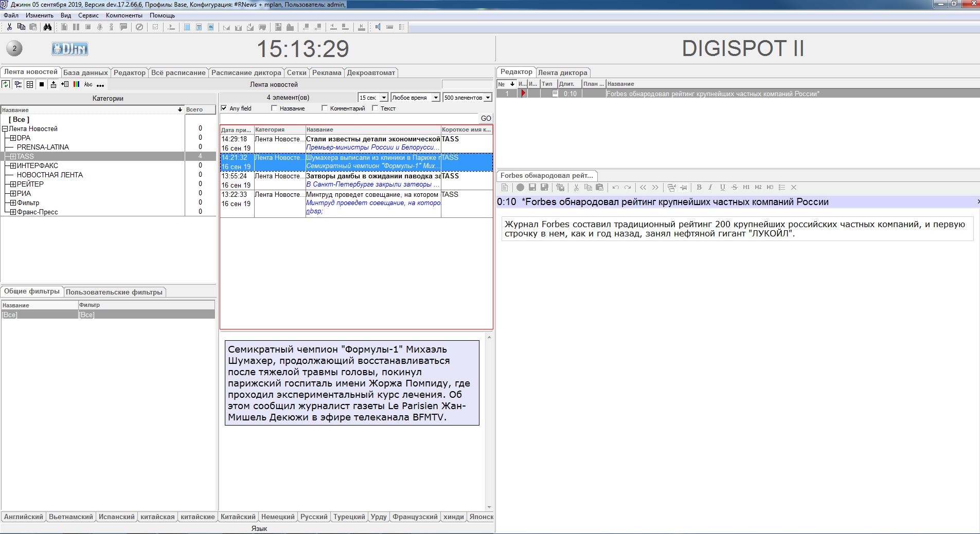Apply strikethrough formatting in editor
The width and height of the screenshot is (980, 534).
click(734, 188)
